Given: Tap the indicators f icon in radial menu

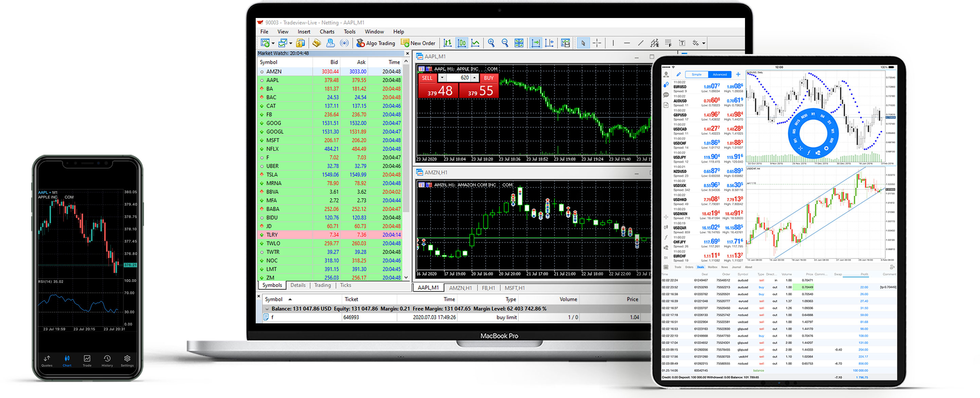Looking at the screenshot, I should [x=809, y=152].
